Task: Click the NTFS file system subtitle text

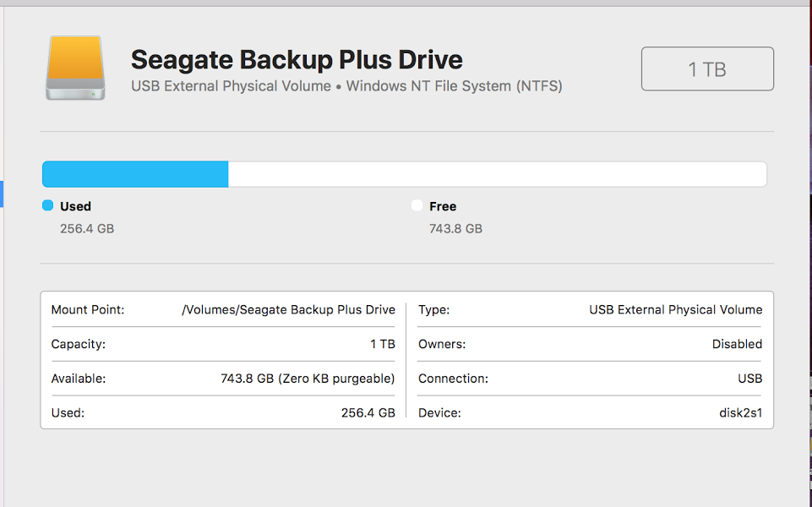Action: tap(346, 86)
